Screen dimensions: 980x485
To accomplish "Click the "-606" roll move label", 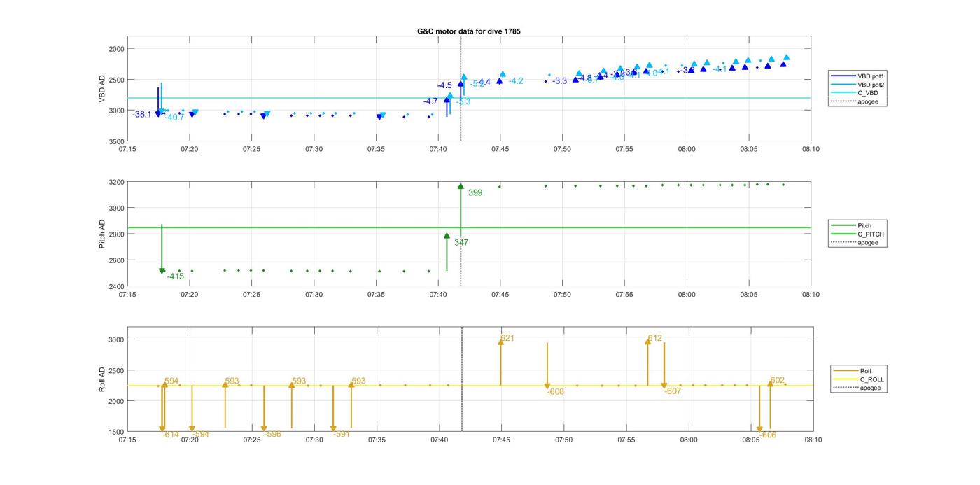I will (x=768, y=435).
